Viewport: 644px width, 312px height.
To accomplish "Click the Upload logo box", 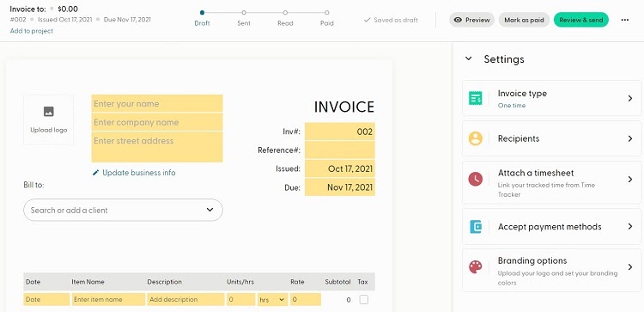I will [x=48, y=119].
